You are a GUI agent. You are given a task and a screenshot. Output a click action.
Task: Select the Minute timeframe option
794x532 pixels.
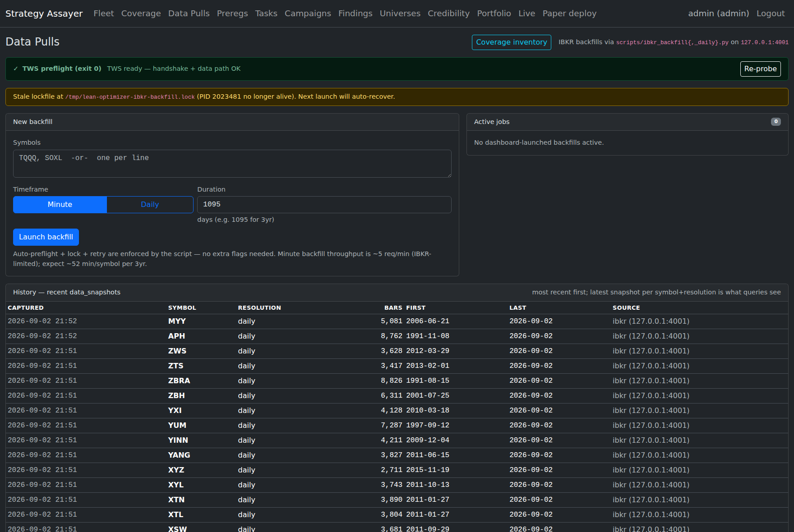click(60, 205)
